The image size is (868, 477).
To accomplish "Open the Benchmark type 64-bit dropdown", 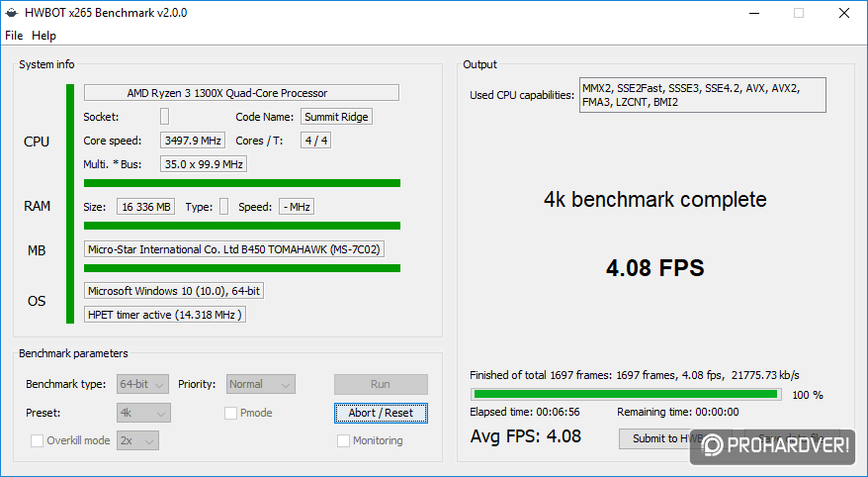I will pyautogui.click(x=142, y=384).
